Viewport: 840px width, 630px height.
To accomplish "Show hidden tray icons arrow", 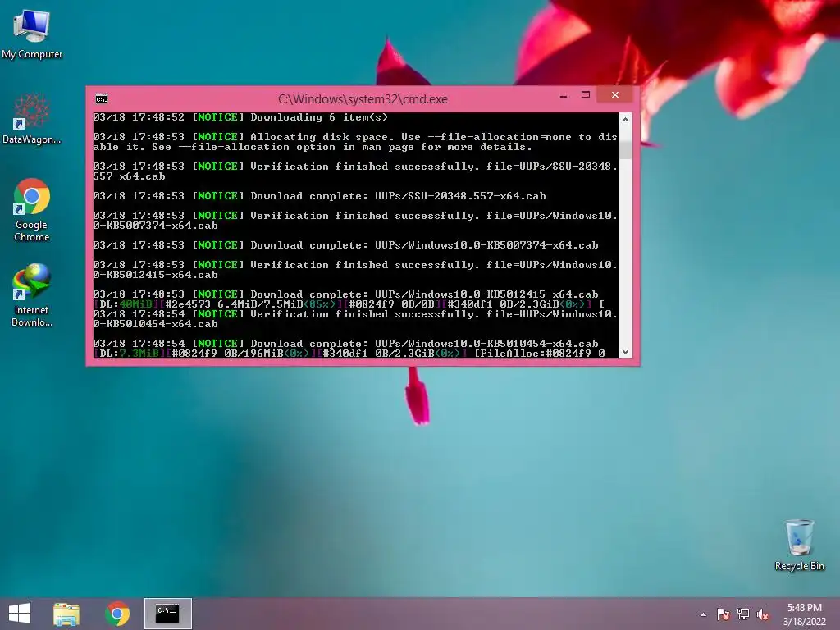I will [703, 614].
